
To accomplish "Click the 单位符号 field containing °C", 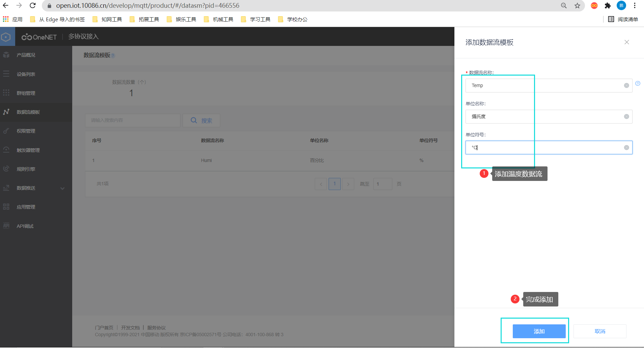I will pos(549,148).
